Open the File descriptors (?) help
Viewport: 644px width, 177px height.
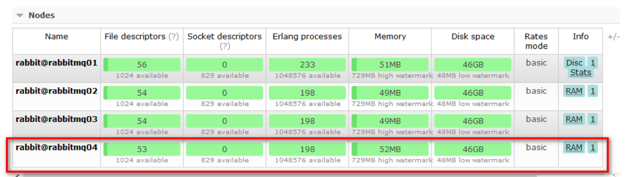173,37
